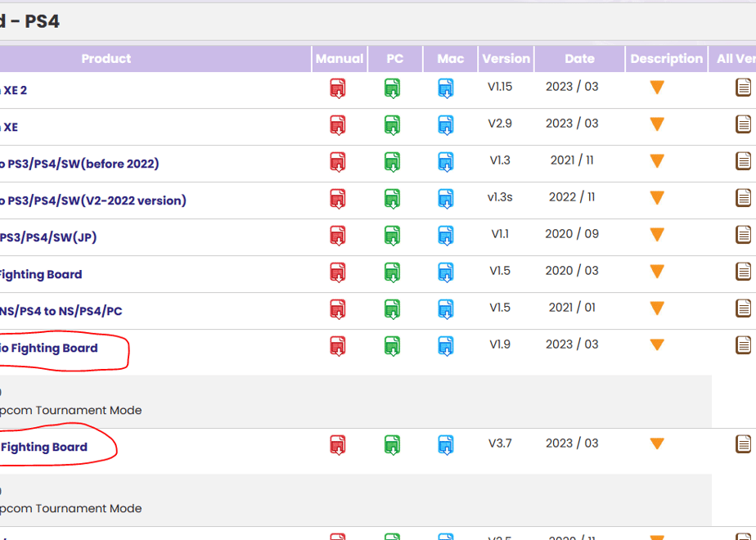Download the manual in the V3.7 row
Screen dimensions: 756x540
(338, 445)
